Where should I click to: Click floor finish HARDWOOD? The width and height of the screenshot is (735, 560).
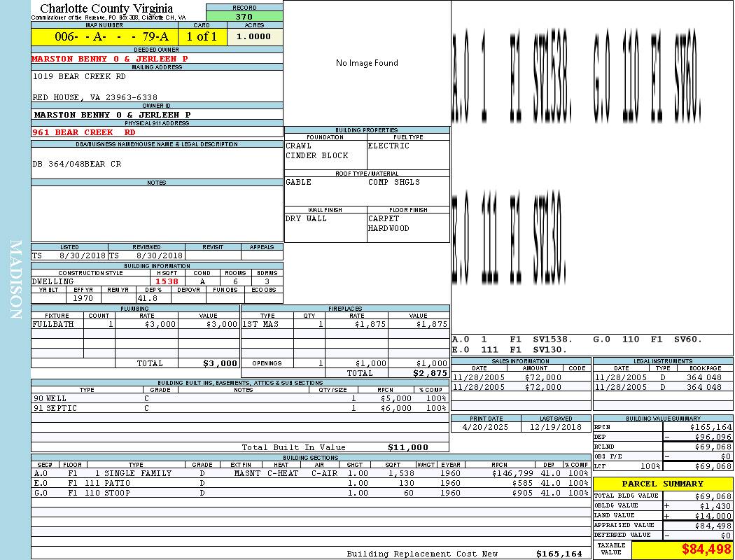click(x=388, y=229)
